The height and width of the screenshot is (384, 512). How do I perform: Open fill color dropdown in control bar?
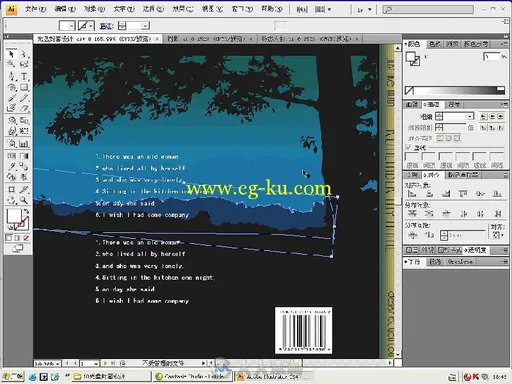(71, 26)
